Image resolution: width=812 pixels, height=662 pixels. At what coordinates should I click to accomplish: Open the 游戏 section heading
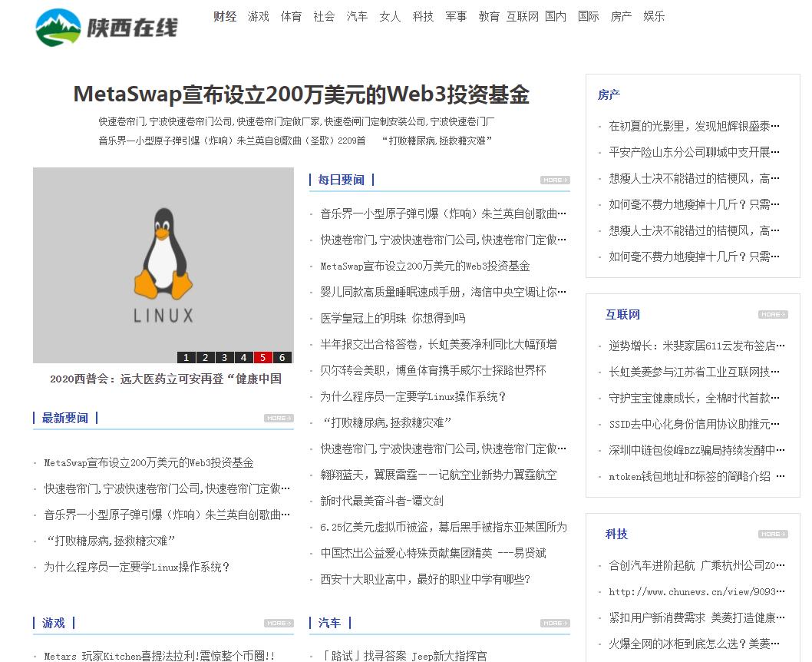coord(53,623)
